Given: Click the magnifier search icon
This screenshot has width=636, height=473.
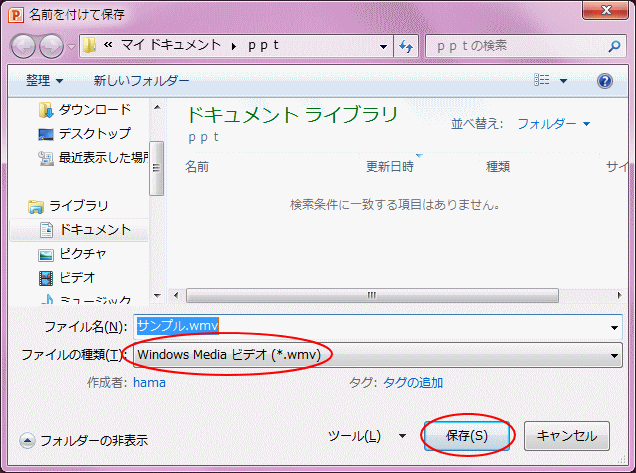Looking at the screenshot, I should (615, 46).
